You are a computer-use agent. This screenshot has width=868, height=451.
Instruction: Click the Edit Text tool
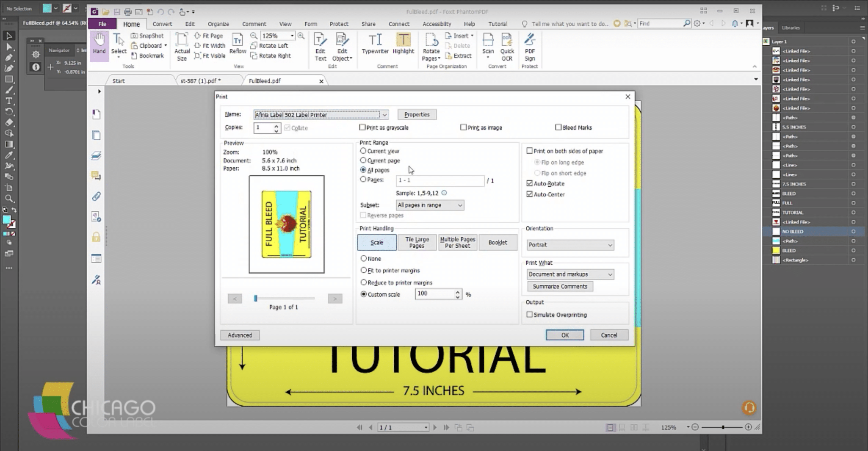[x=320, y=47]
